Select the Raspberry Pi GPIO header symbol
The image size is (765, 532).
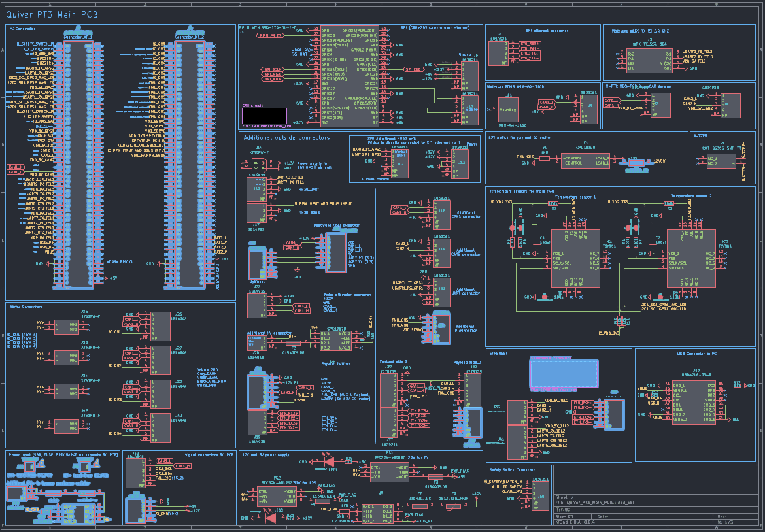click(x=349, y=76)
